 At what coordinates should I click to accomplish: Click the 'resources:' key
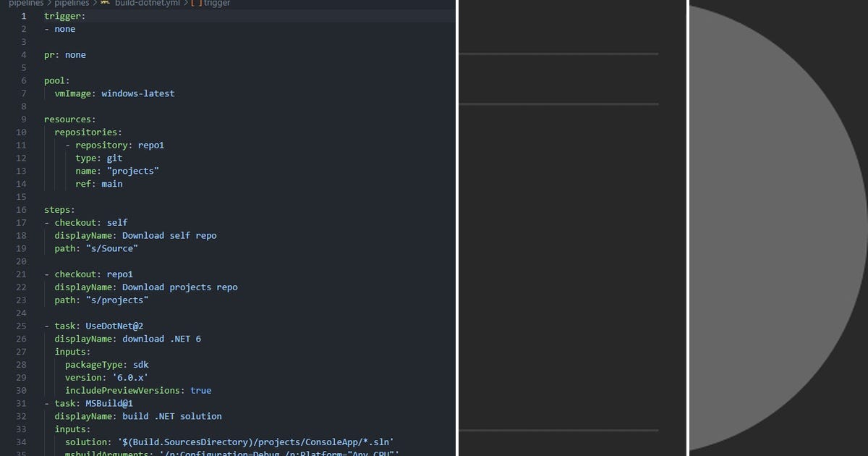tap(70, 119)
